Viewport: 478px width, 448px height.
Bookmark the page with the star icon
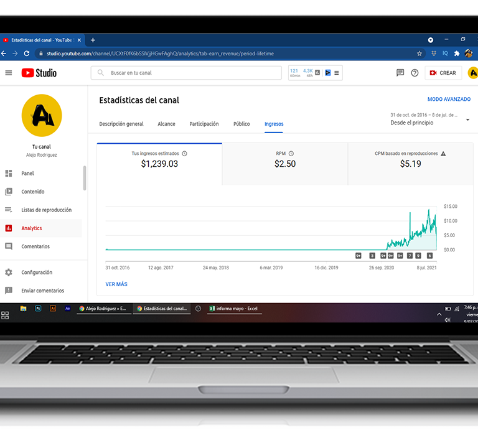[x=419, y=54]
